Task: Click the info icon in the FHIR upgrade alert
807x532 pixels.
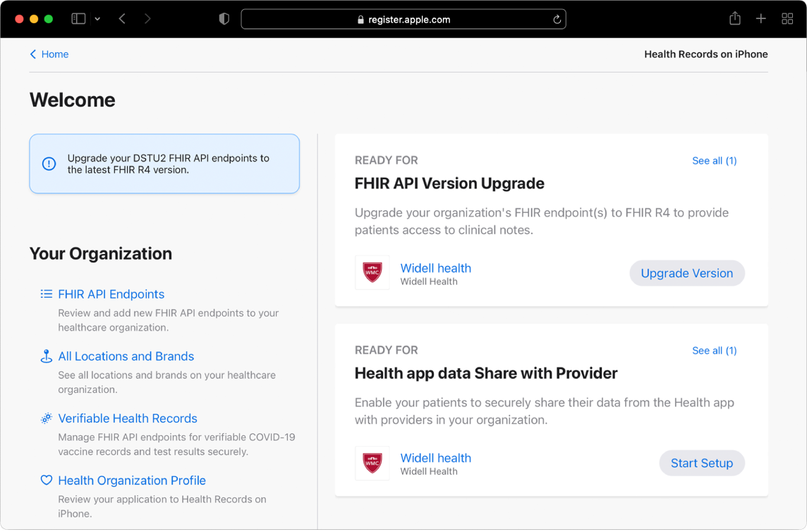Action: point(48,164)
